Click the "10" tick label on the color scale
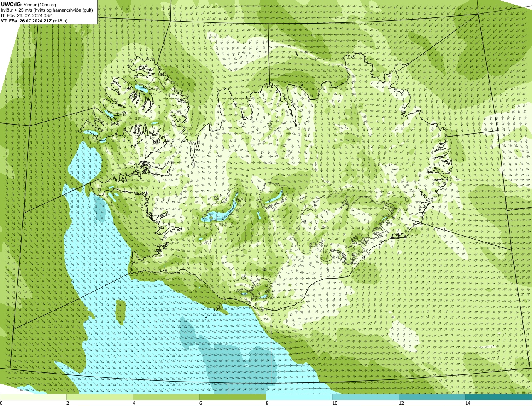Screen dimensions: 532x406 click(x=335, y=403)
